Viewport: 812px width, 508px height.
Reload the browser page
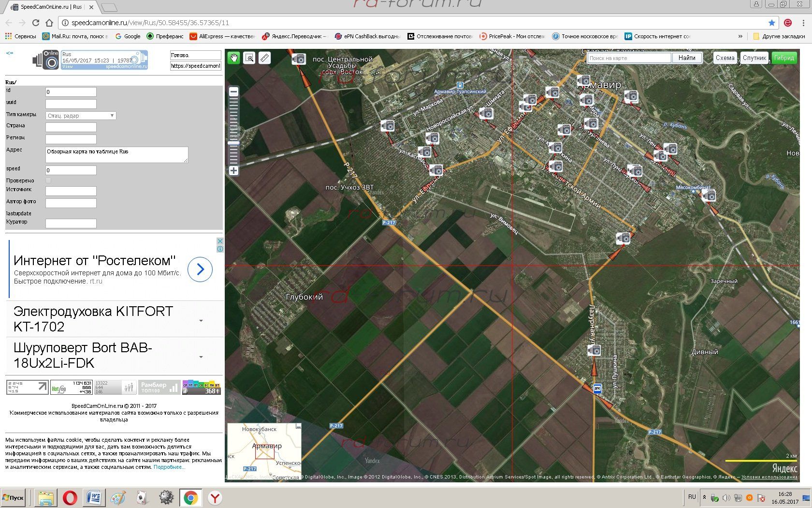click(x=35, y=23)
